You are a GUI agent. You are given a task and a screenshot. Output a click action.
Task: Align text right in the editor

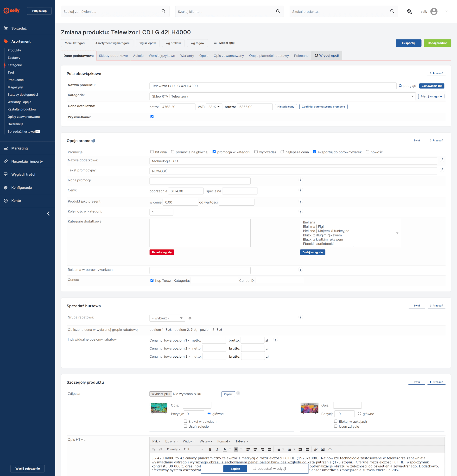click(x=262, y=449)
